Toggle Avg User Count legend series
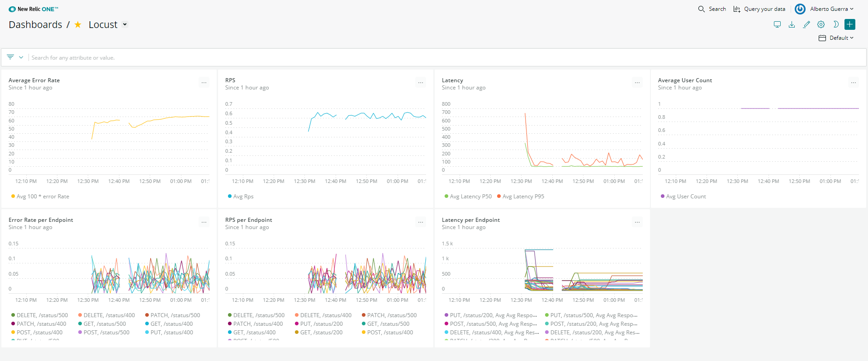The image size is (868, 361). pyautogui.click(x=683, y=197)
